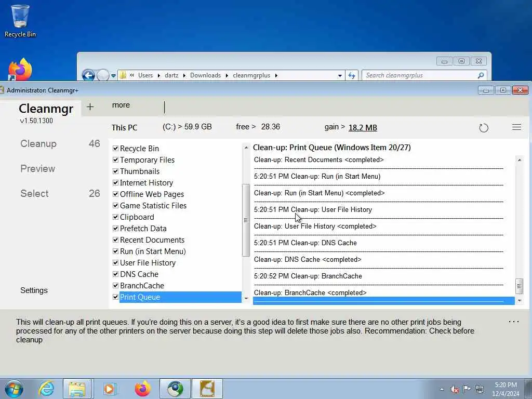Open the Explorer address history dropdown
The height and width of the screenshot is (399, 532).
tap(340, 76)
